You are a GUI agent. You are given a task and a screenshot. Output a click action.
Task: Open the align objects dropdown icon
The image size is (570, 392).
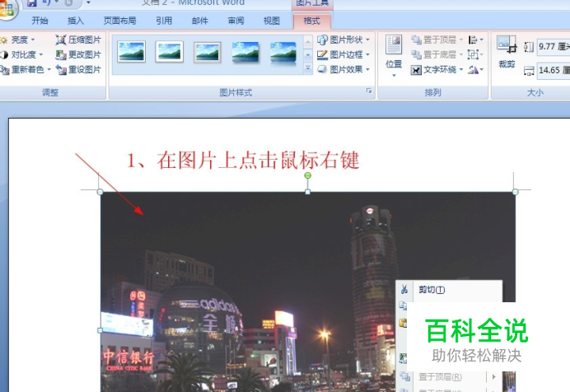pos(476,40)
